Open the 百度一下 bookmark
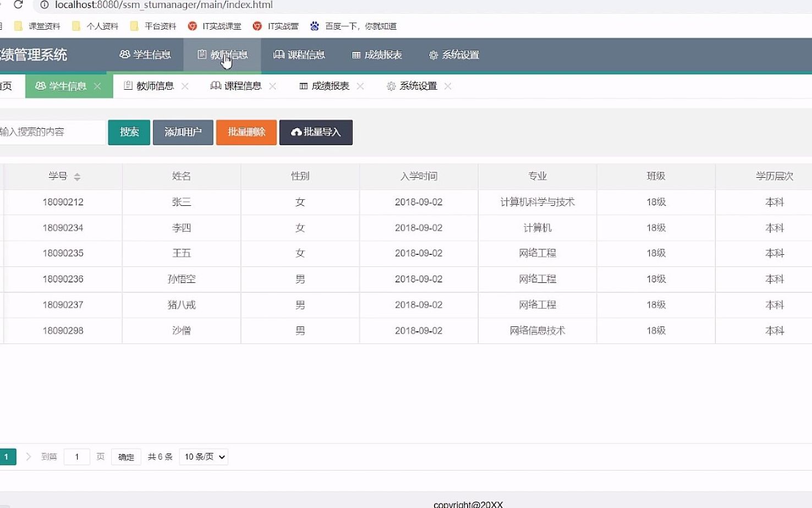812x508 pixels. click(x=353, y=26)
